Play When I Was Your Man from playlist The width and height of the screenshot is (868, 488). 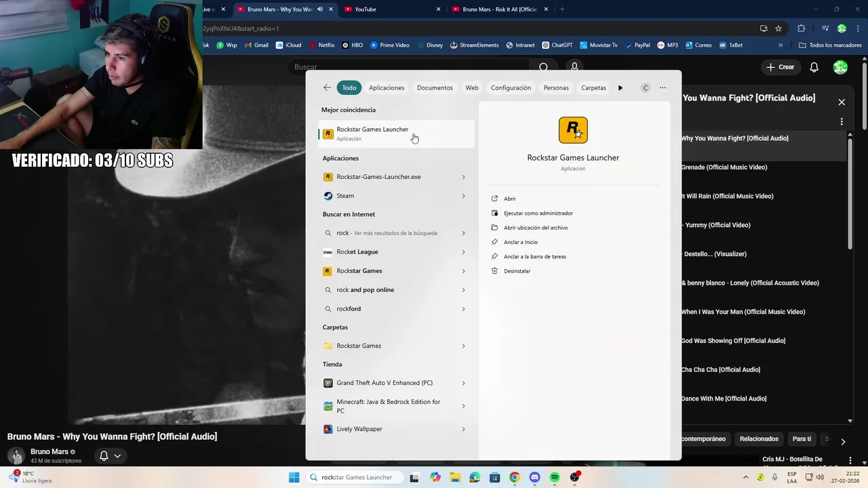(743, 312)
